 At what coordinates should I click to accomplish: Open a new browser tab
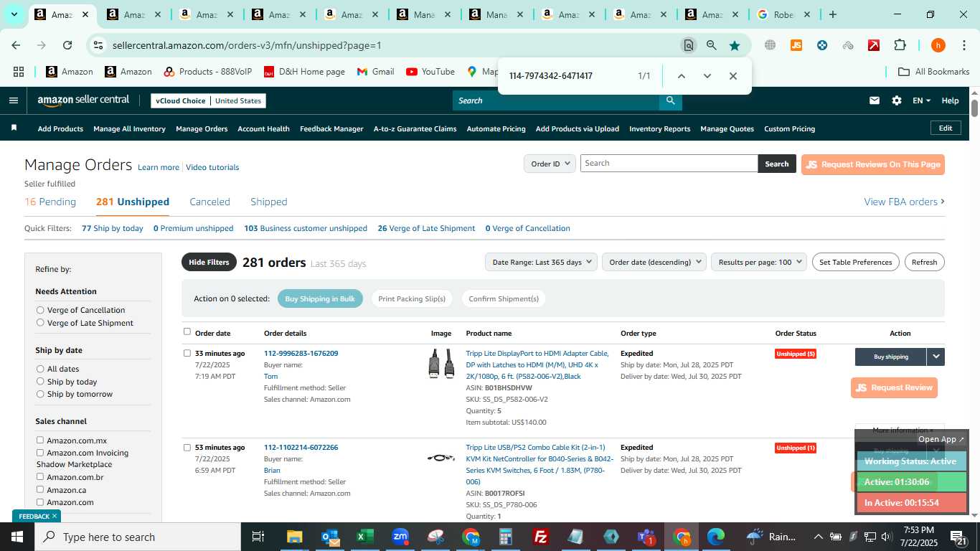click(x=832, y=14)
